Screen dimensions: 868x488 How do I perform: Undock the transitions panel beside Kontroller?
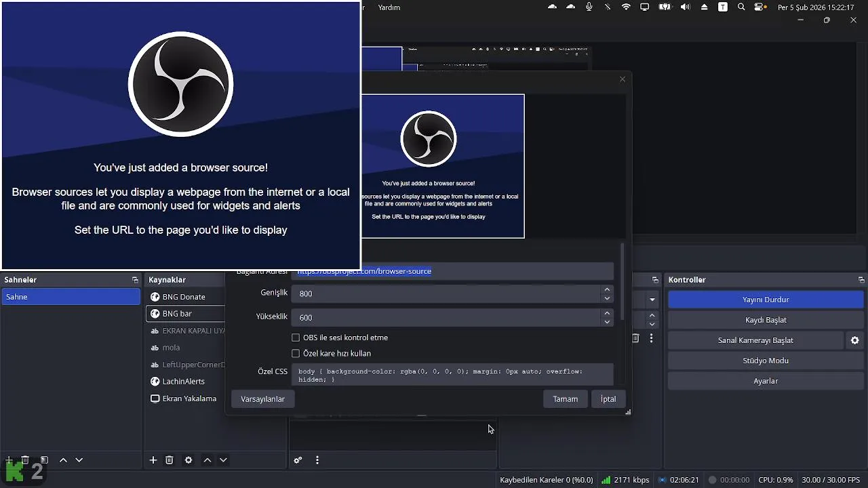pyautogui.click(x=655, y=280)
